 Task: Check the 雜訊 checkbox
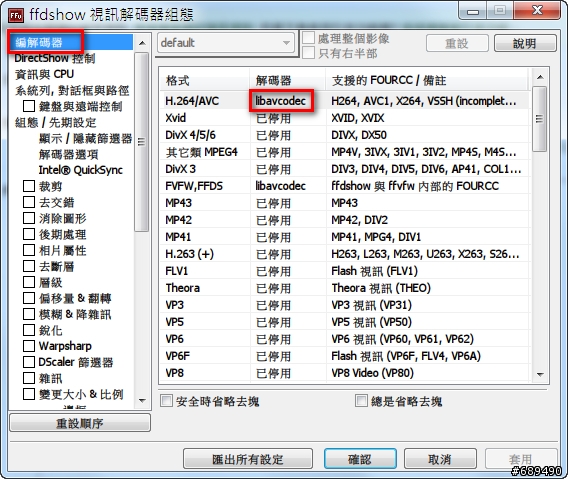tap(29, 378)
